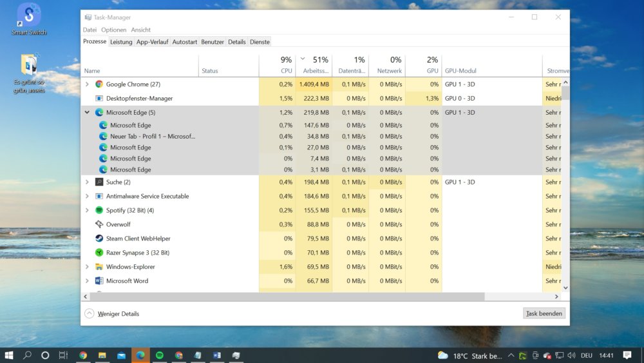Open Task View in the taskbar
This screenshot has width=644, height=363.
[63, 355]
